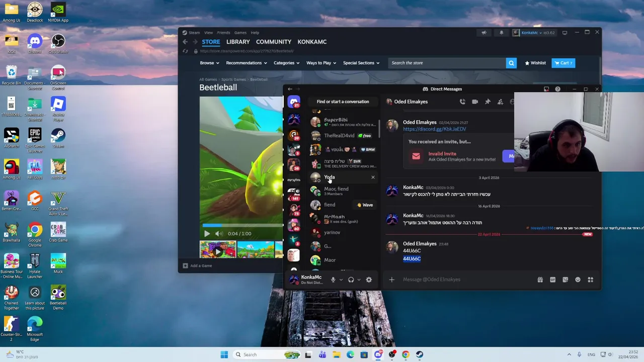Open sticker picker in Discord message bar
The width and height of the screenshot is (644, 362).
click(565, 280)
